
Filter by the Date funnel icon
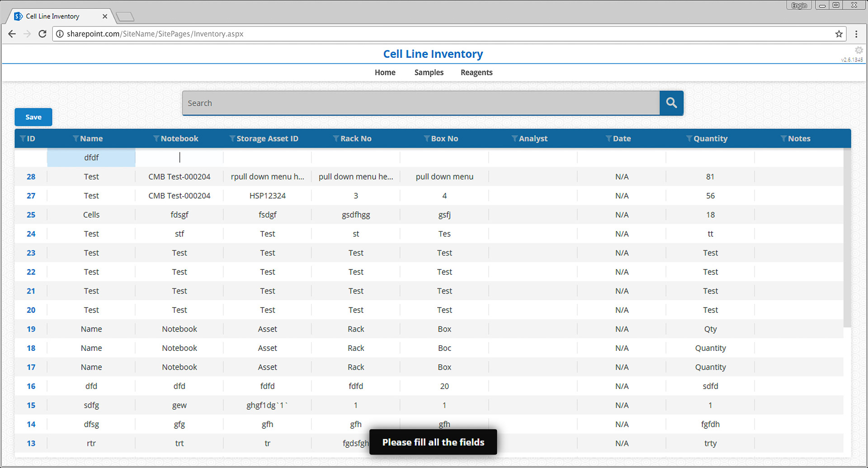(609, 139)
